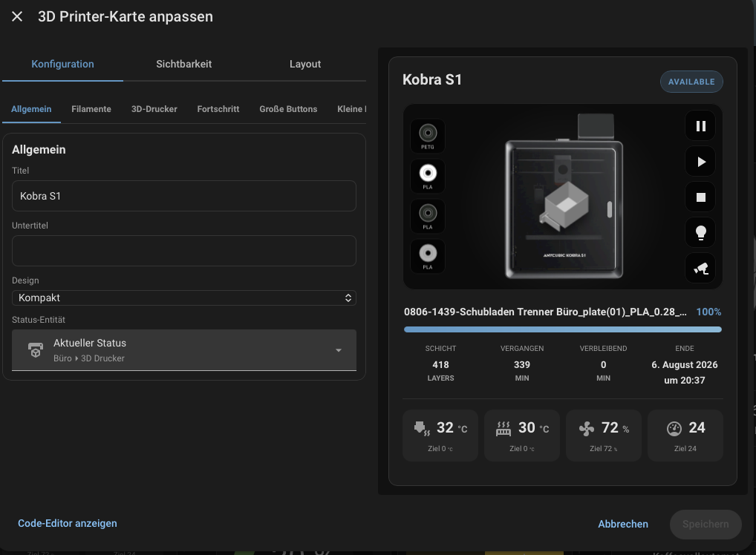The image size is (756, 555).
Task: Click the speed value 24
Action: [697, 427]
